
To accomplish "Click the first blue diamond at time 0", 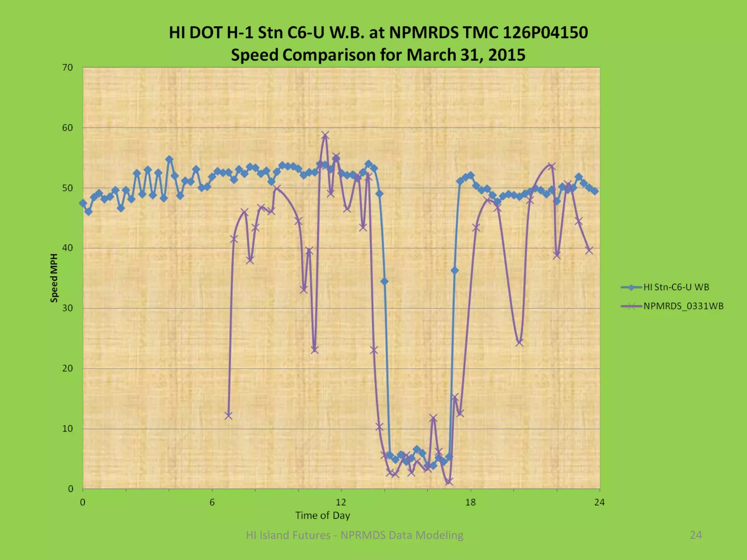I will (83, 203).
